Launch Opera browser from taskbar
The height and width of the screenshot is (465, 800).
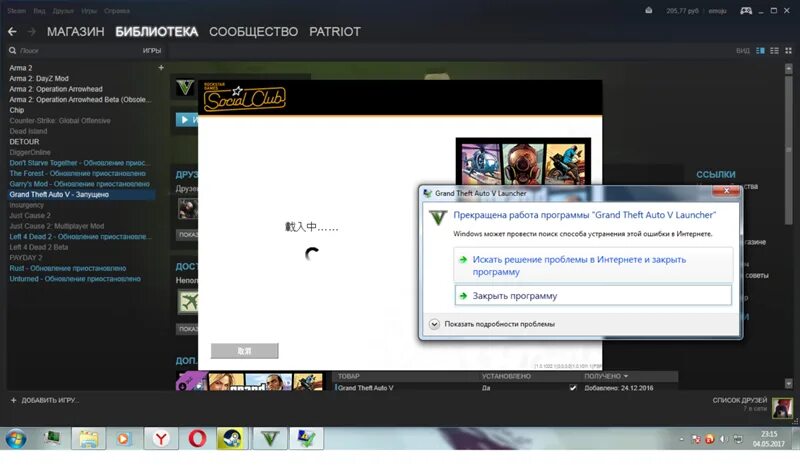[197, 438]
